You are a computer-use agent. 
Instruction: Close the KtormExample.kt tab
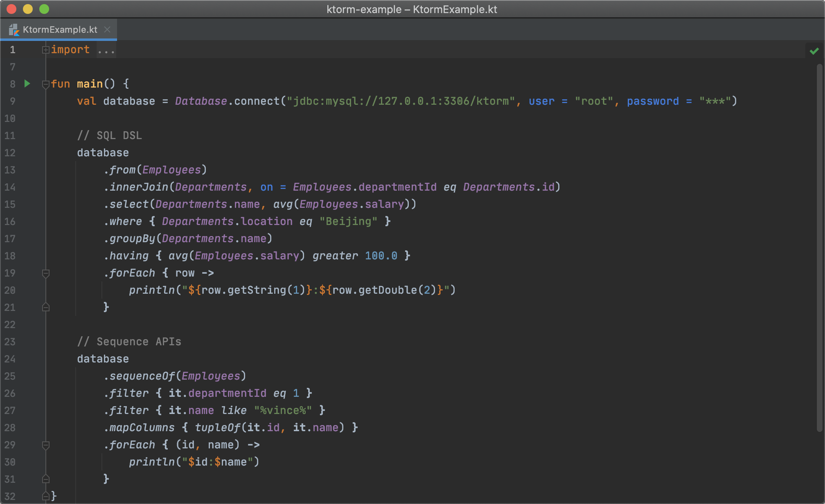(x=107, y=29)
